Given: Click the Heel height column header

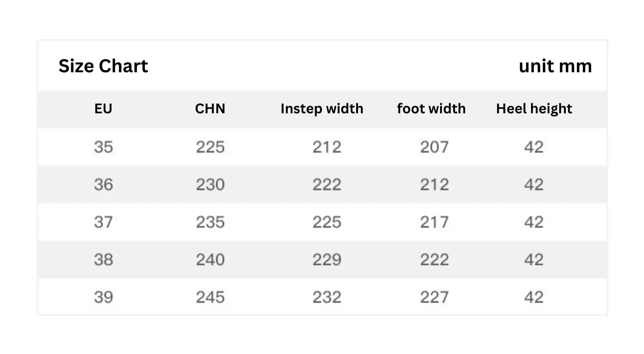Looking at the screenshot, I should coord(534,109).
